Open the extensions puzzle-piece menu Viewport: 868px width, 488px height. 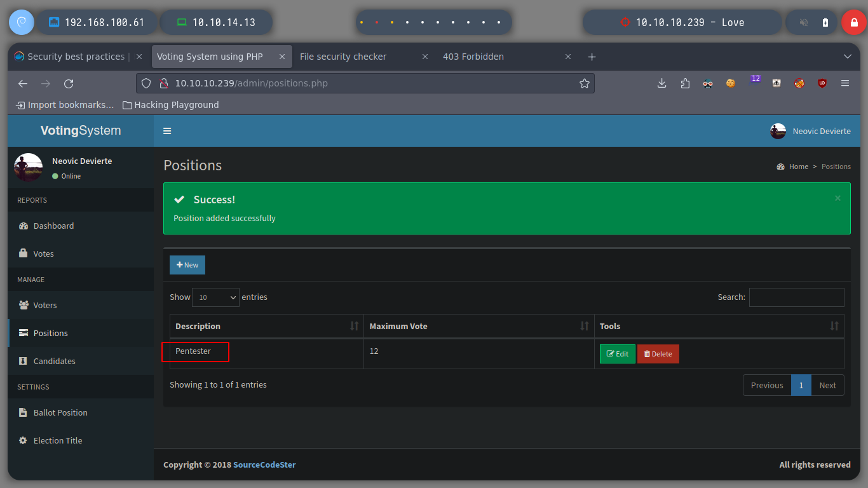click(685, 83)
